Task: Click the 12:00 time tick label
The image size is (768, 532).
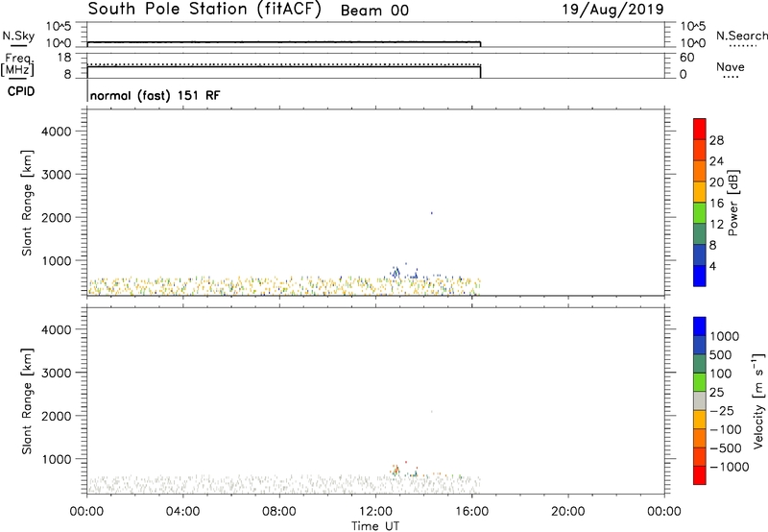Action: click(375, 512)
